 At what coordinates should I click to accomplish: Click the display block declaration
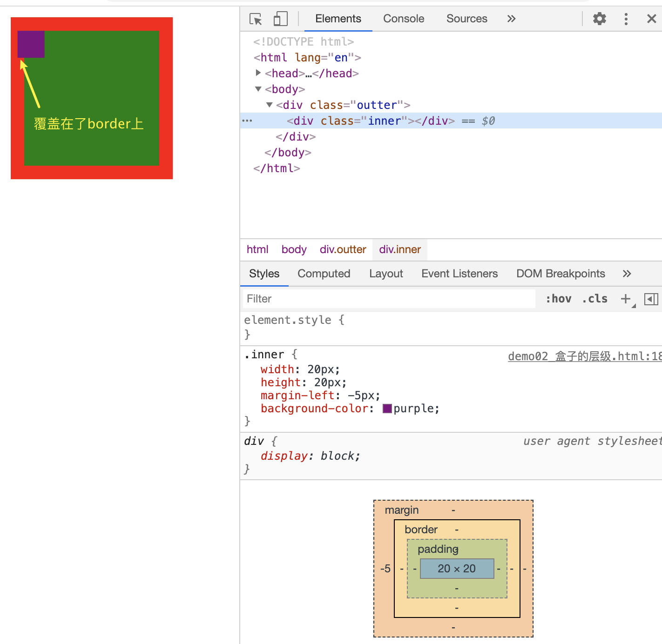311,456
